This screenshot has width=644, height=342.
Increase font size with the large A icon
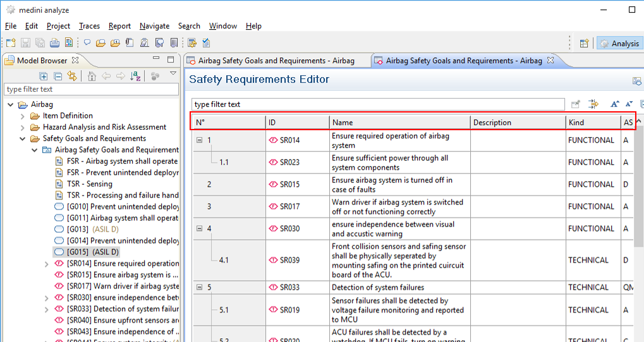tap(614, 104)
